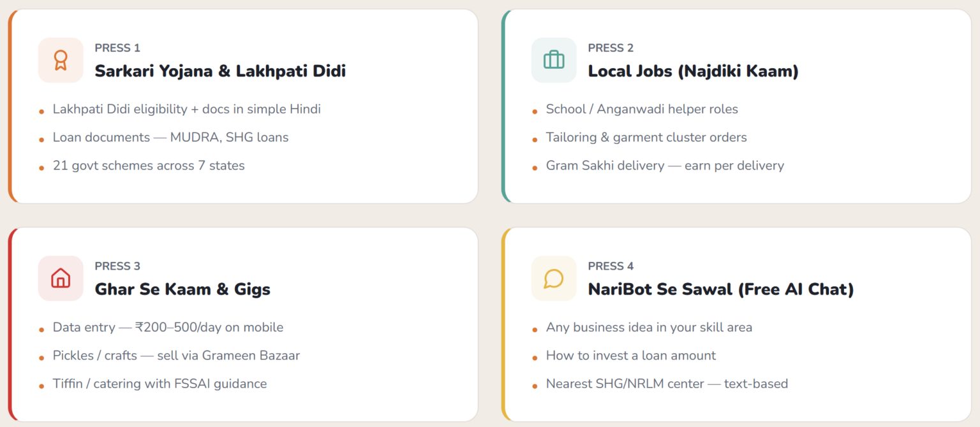This screenshot has height=427, width=980.
Task: Select Lakhpati Didi eligibility list item
Action: point(186,109)
